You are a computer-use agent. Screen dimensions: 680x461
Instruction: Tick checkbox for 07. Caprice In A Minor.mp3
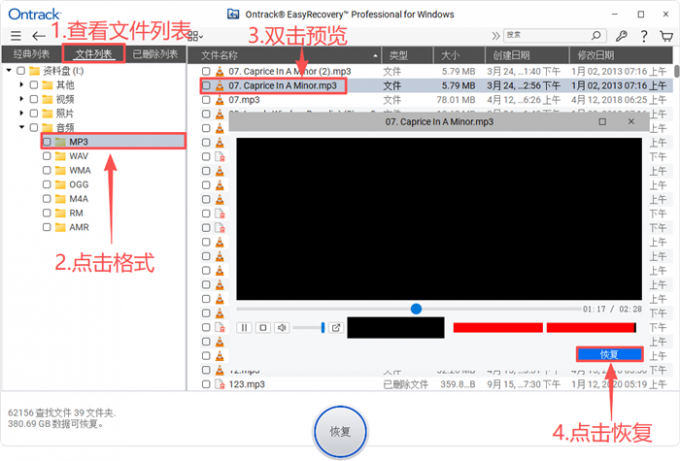coord(206,85)
